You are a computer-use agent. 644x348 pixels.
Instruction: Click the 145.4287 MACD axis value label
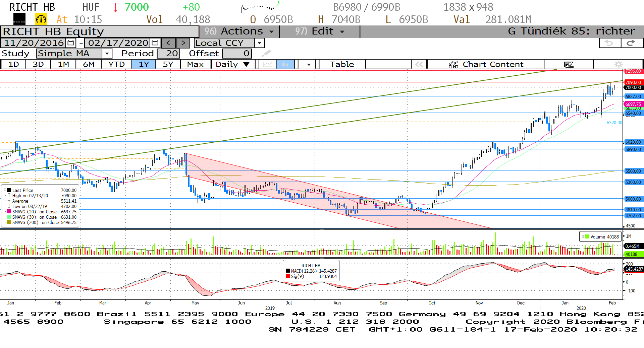coord(634,269)
